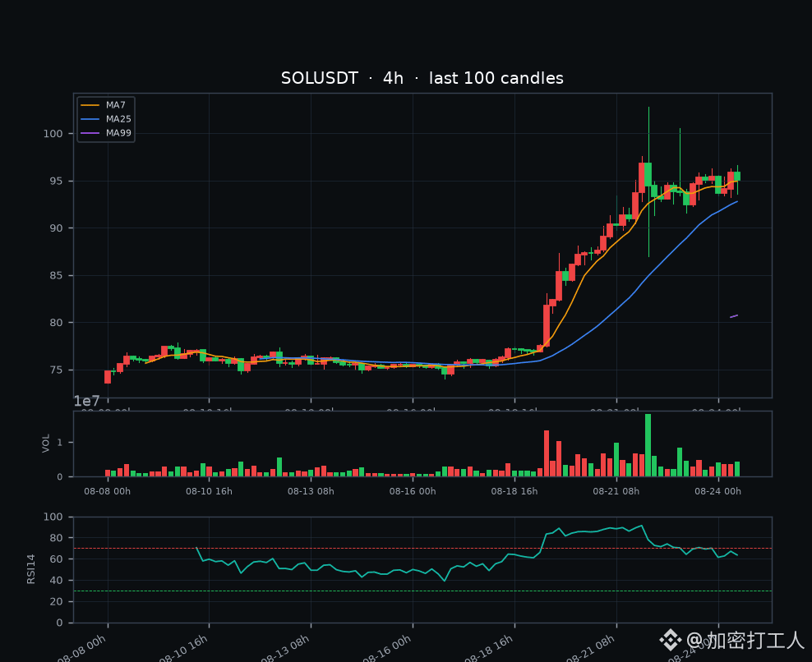Screen dimensions: 812x662
Task: Click the 80 label on RSI axis
Action: [56, 538]
